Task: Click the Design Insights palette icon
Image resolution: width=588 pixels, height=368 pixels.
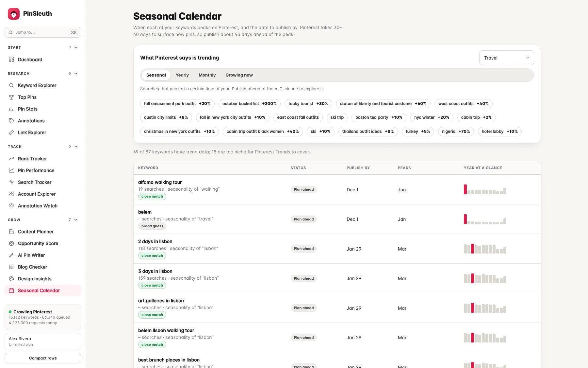Action: (x=11, y=279)
